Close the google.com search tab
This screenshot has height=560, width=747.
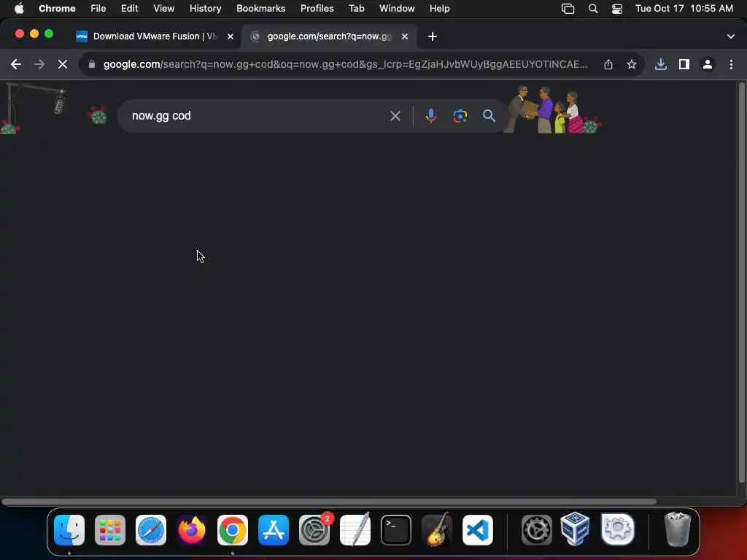(404, 36)
